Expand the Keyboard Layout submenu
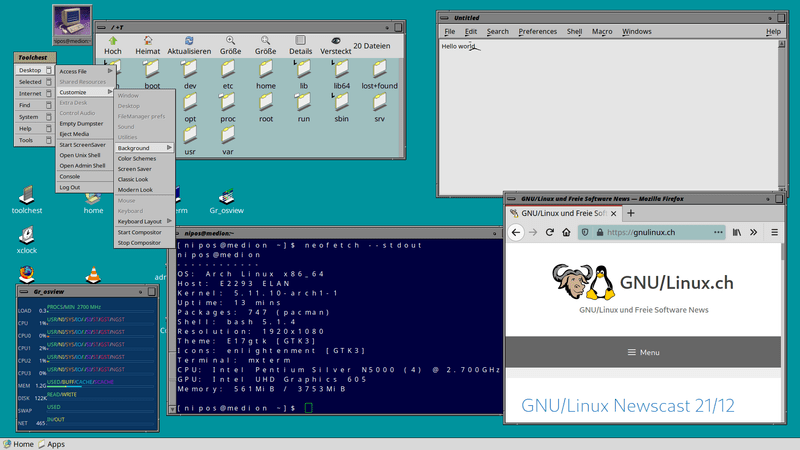 pos(144,221)
